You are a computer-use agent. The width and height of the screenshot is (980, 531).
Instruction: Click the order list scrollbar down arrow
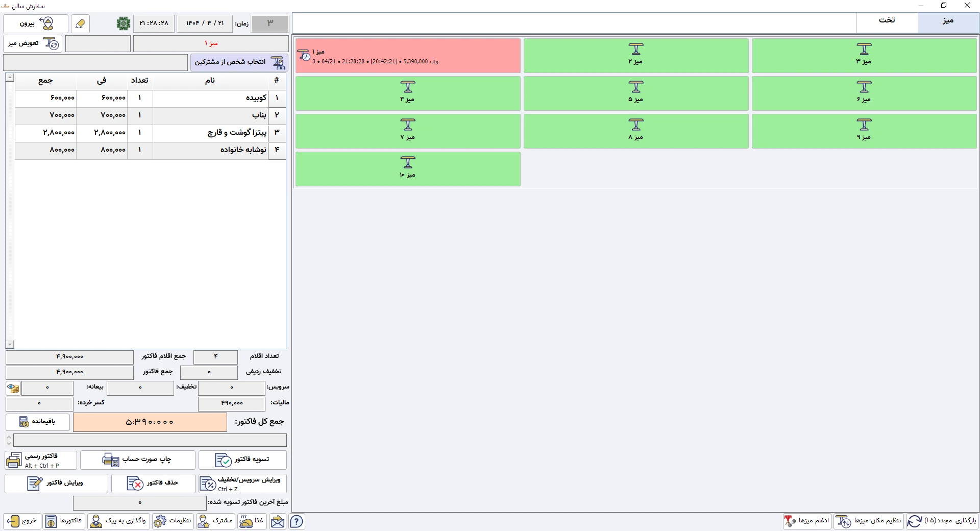pos(10,345)
